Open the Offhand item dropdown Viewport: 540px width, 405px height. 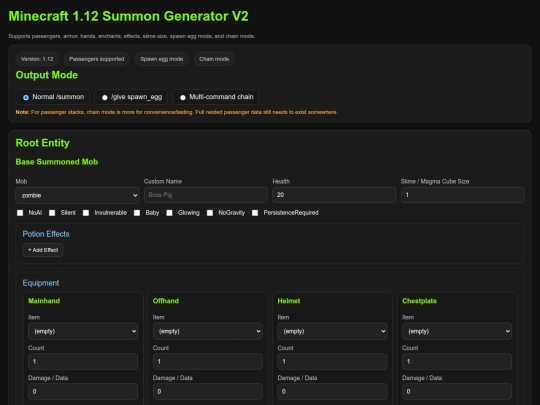208,331
